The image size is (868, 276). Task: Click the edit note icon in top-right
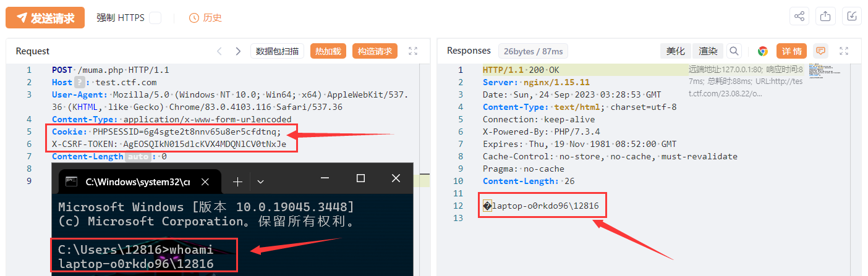(851, 17)
